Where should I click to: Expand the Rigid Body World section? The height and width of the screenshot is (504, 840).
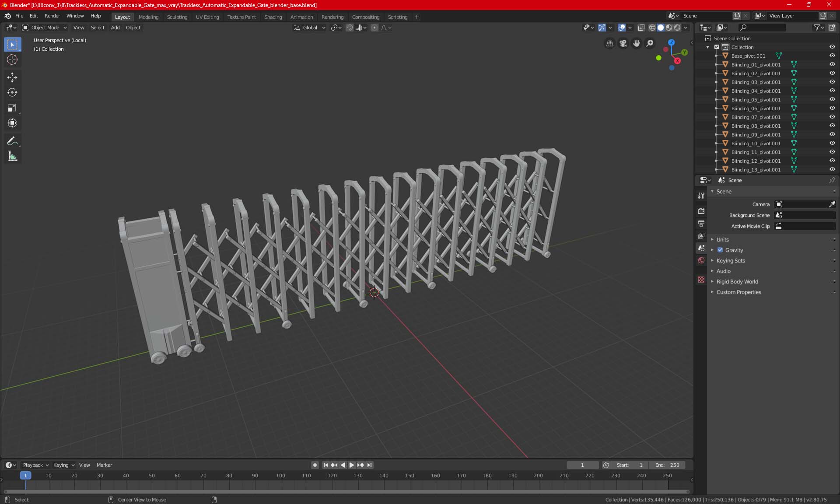[712, 281]
